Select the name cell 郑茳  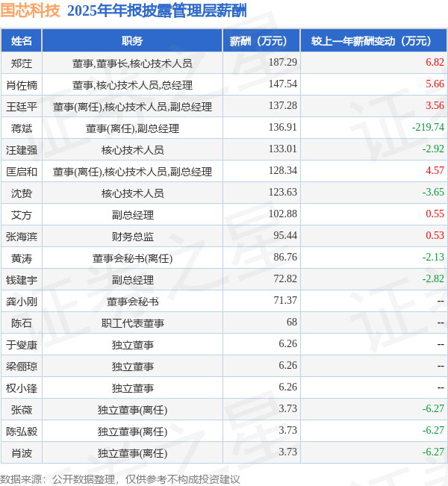coord(22,63)
